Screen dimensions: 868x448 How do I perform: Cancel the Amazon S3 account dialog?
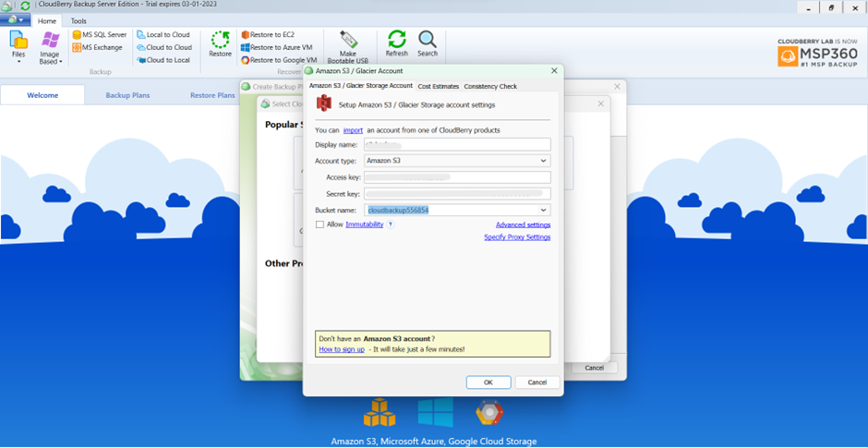537,382
